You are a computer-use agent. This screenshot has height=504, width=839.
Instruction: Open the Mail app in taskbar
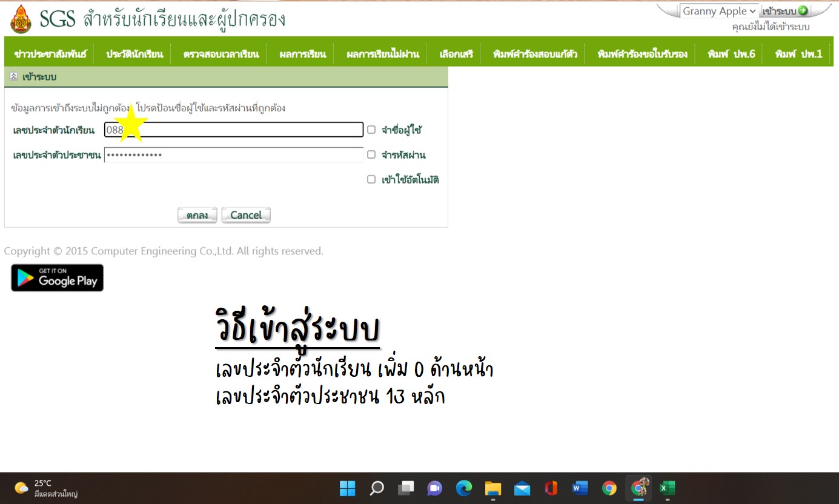click(x=522, y=488)
